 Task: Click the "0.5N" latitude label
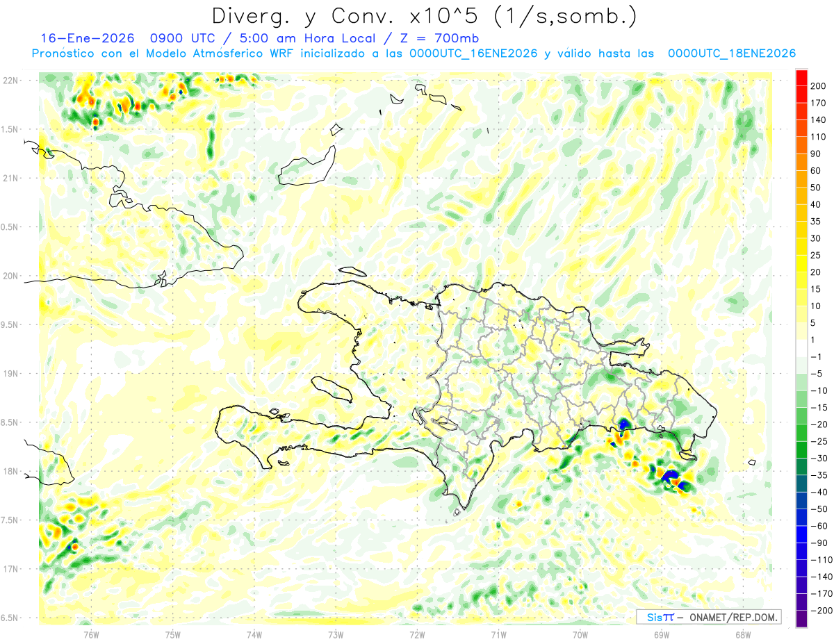pos(10,227)
